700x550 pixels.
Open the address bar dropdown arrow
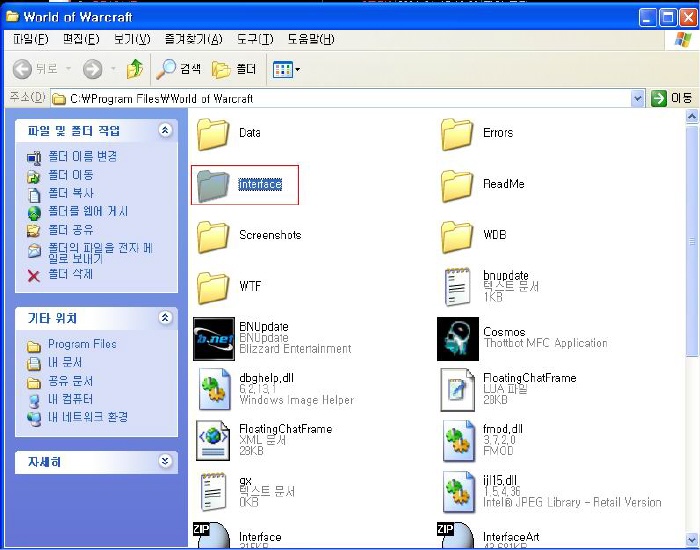(638, 98)
